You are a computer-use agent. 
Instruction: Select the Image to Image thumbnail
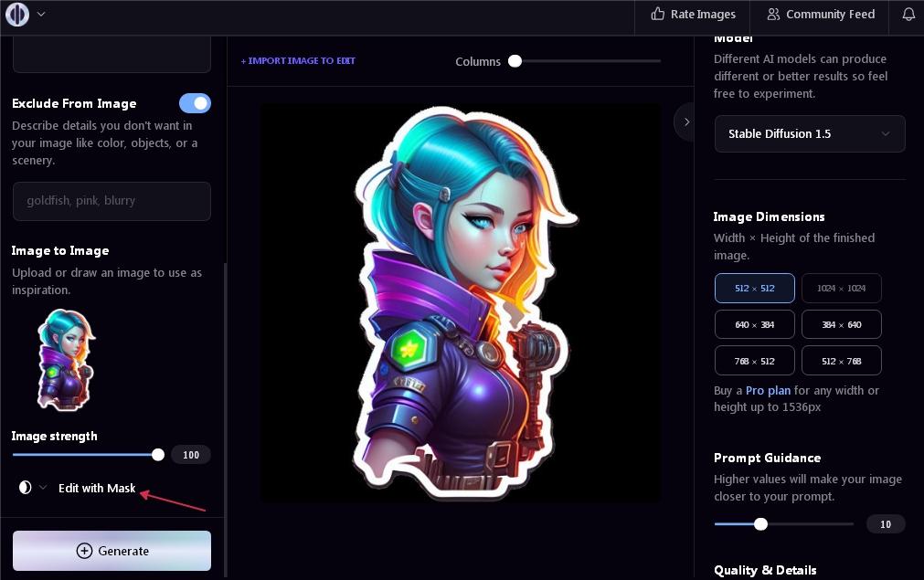pyautogui.click(x=66, y=359)
